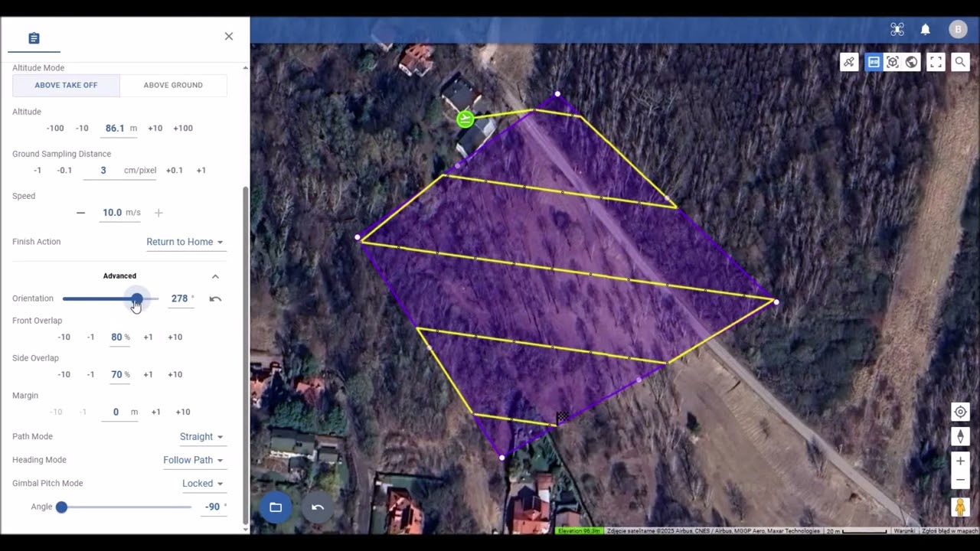Select Above Take Off altitude mode
980x551 pixels.
[x=66, y=85]
